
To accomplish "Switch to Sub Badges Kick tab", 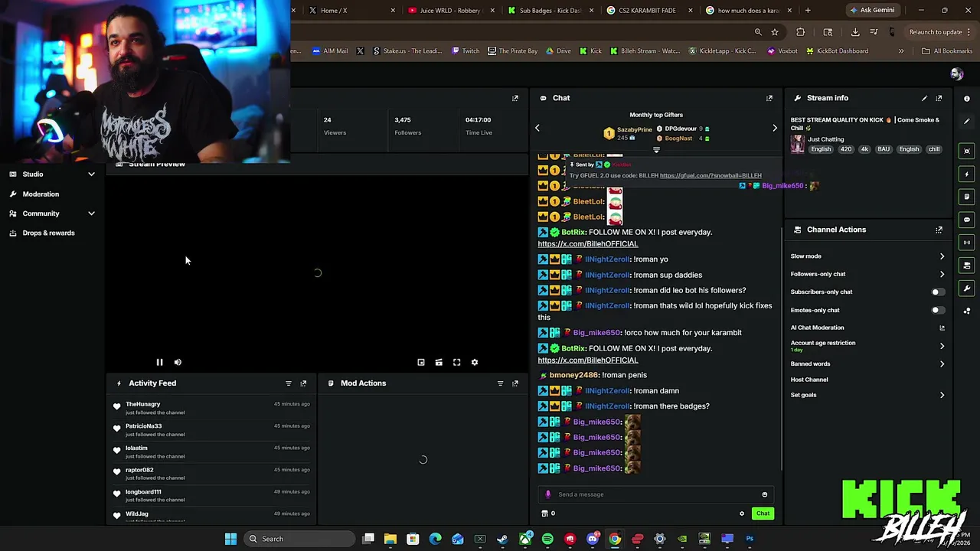I will click(x=550, y=11).
